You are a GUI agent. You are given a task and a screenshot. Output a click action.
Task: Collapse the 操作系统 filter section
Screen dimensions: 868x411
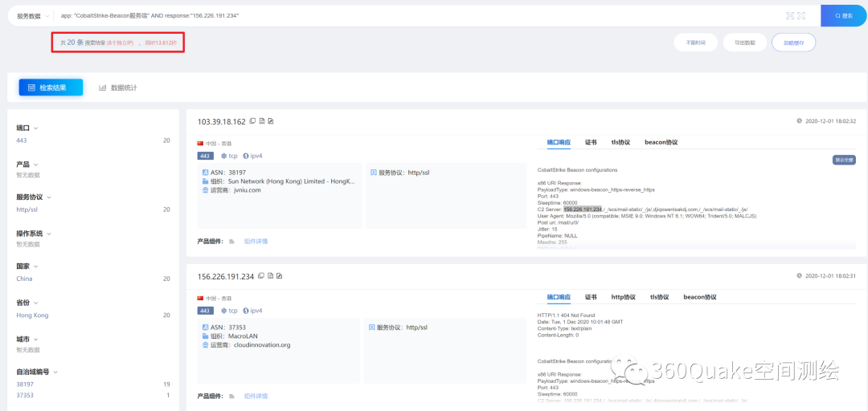[48, 234]
